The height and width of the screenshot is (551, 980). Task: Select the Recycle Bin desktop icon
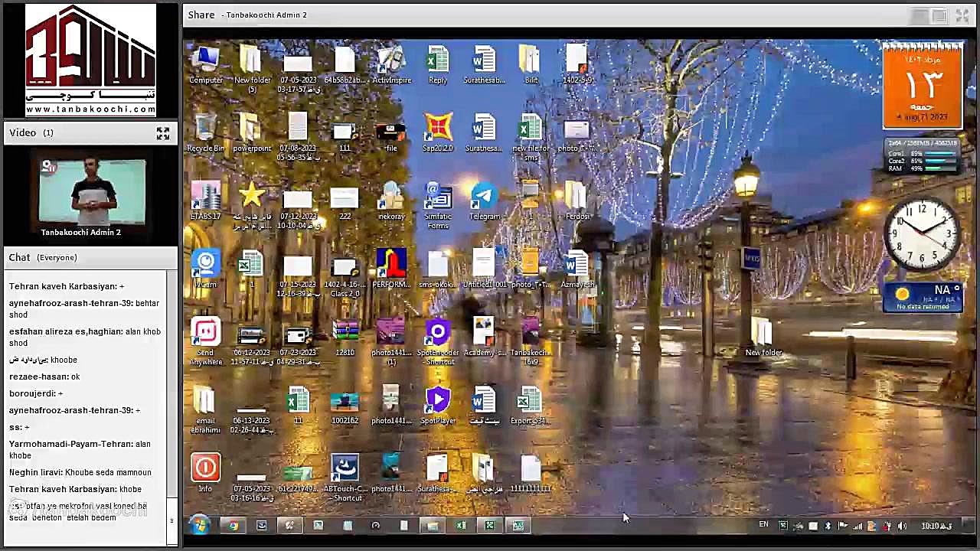205,133
